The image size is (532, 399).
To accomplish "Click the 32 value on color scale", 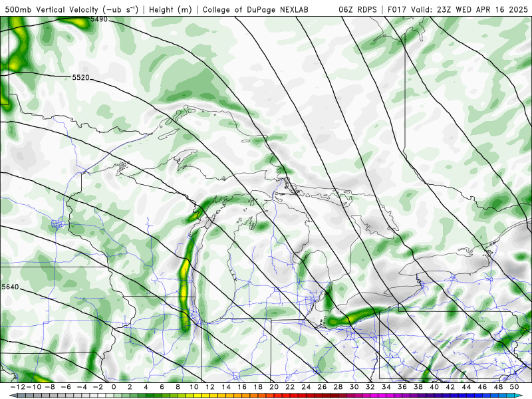I will [x=370, y=387].
